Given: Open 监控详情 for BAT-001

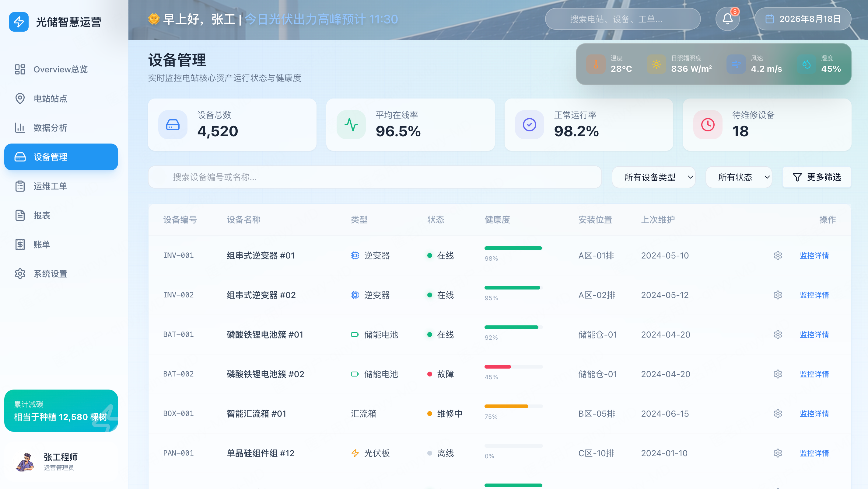Looking at the screenshot, I should point(814,335).
